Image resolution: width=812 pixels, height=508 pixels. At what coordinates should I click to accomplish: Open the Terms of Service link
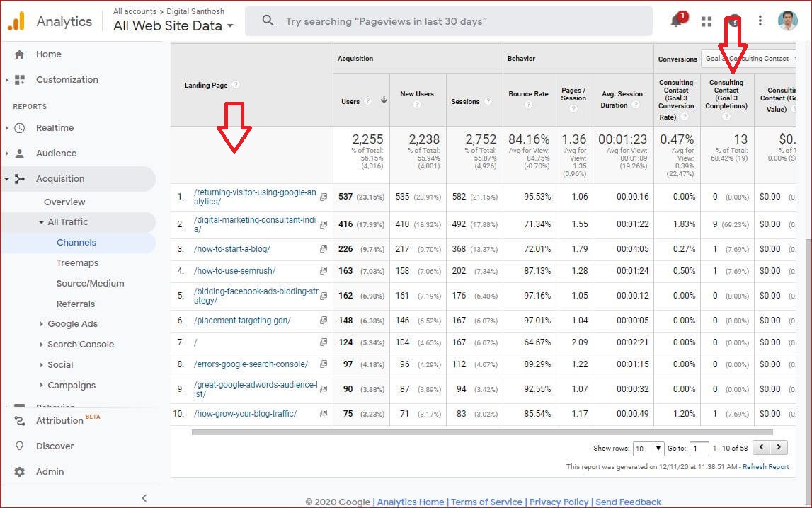pos(486,502)
